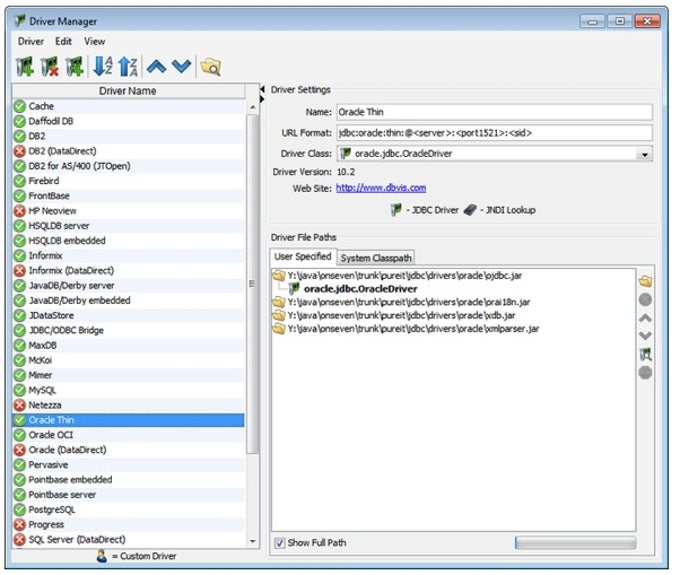Image resolution: width=680 pixels, height=575 pixels.
Task: Select the Firebird driver
Action: (128, 181)
